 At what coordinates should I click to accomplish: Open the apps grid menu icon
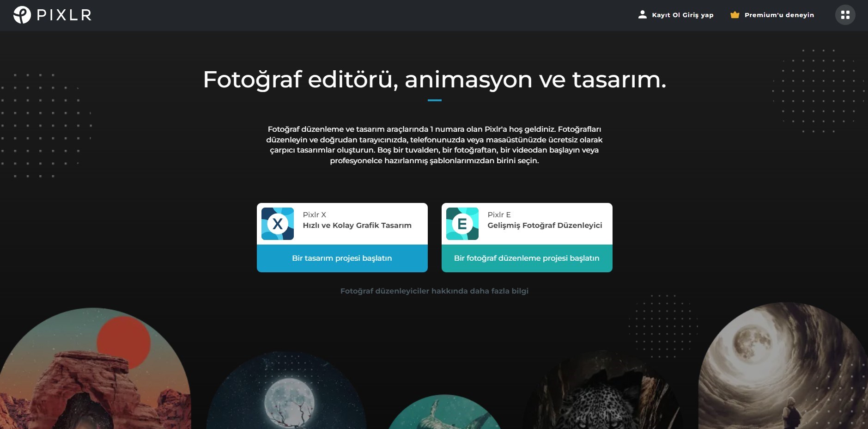click(845, 15)
